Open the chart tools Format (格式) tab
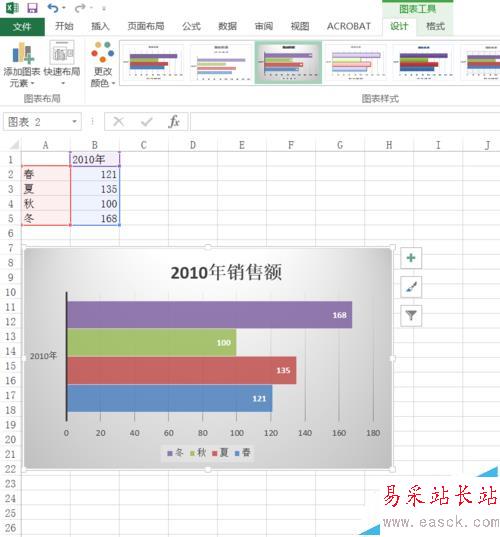Image resolution: width=500 pixels, height=537 pixels. pyautogui.click(x=435, y=26)
